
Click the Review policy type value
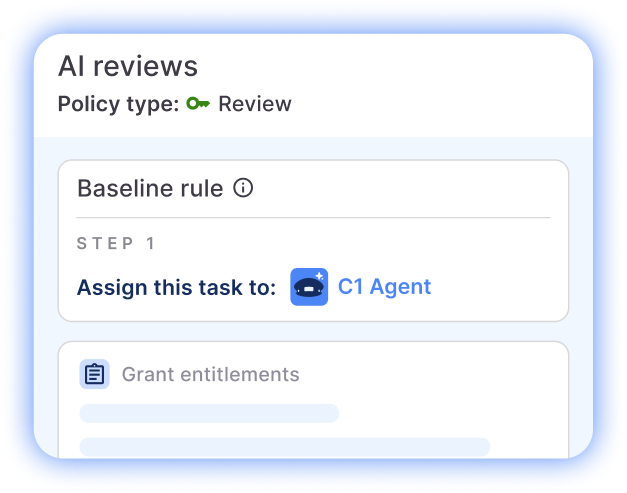[255, 104]
